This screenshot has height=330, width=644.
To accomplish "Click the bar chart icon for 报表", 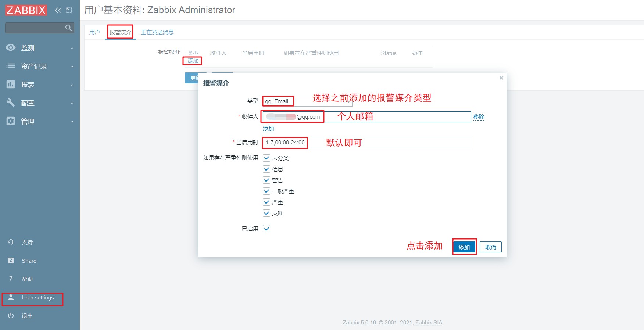I will [x=11, y=85].
